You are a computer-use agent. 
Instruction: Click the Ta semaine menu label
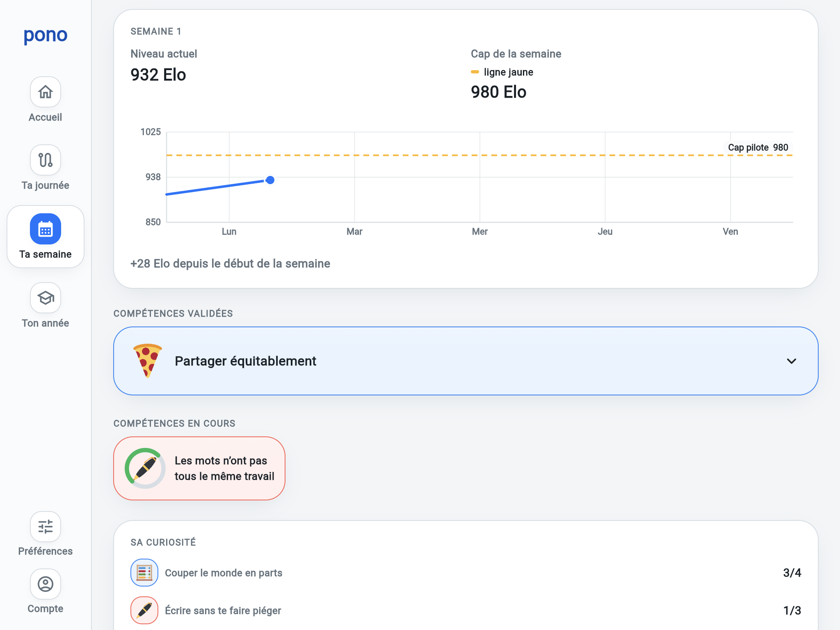click(46, 254)
